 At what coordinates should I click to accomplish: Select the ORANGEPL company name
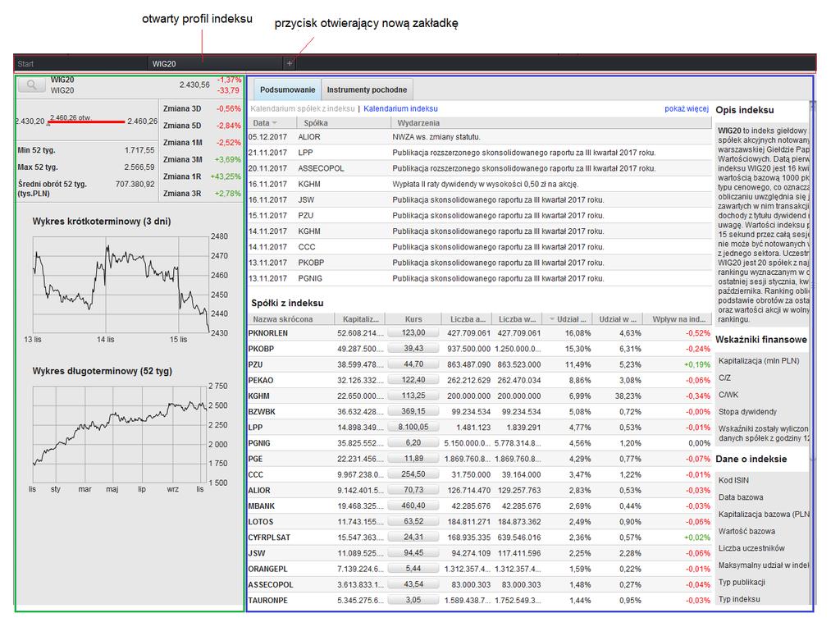[268, 569]
